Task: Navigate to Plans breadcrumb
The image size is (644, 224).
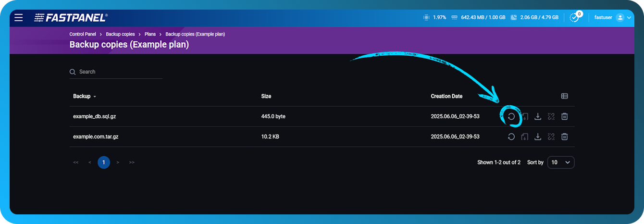Action: (x=150, y=34)
